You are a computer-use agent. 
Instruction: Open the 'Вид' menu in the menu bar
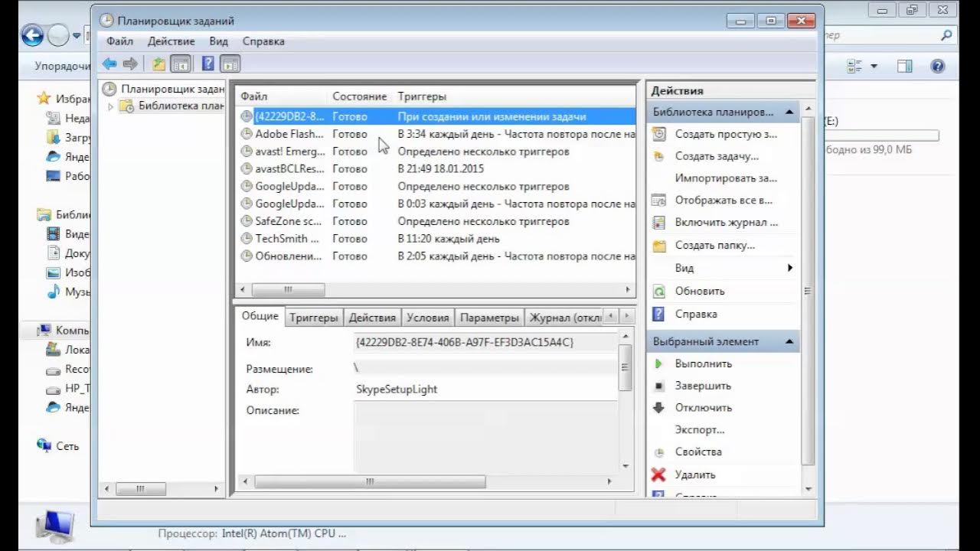coord(219,41)
